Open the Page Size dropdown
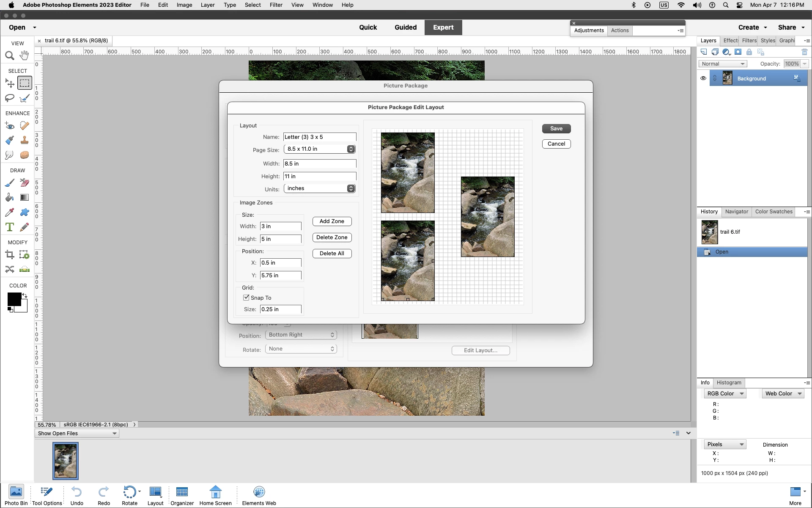This screenshot has width=812, height=508. coord(319,149)
